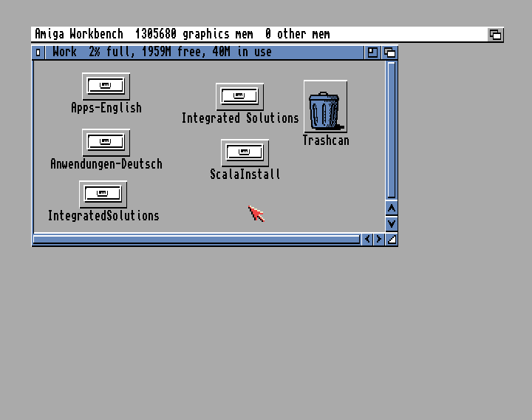This screenshot has width=532, height=420.
Task: Click the IntegratedSolutions drawer icon under Anwendungen-Deutsch
Action: tap(103, 194)
